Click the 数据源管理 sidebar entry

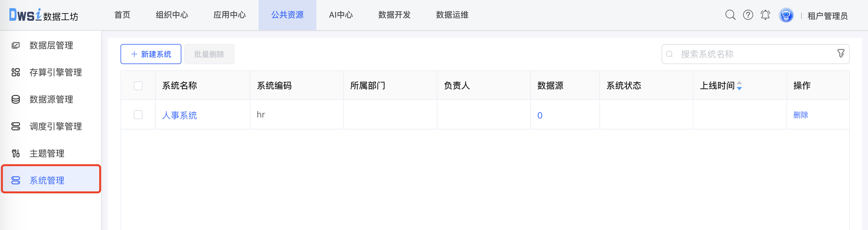coord(51,100)
